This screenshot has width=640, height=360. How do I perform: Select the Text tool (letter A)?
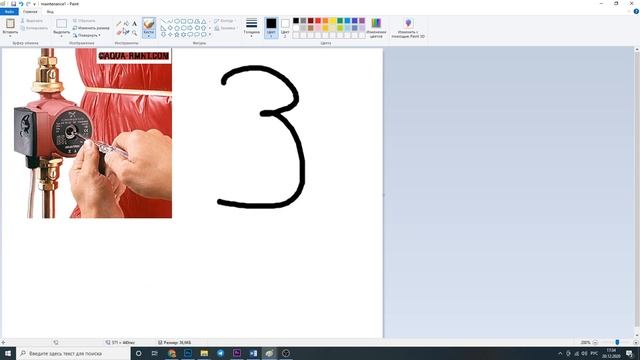click(134, 24)
